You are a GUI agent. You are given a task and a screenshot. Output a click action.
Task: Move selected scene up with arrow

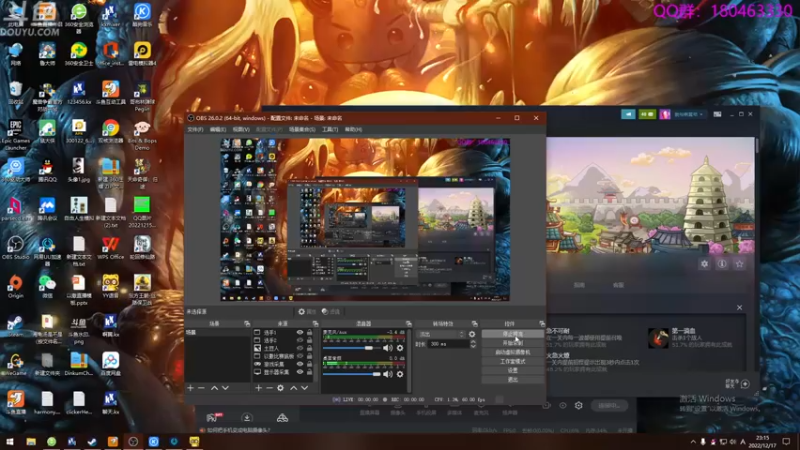coord(214,388)
